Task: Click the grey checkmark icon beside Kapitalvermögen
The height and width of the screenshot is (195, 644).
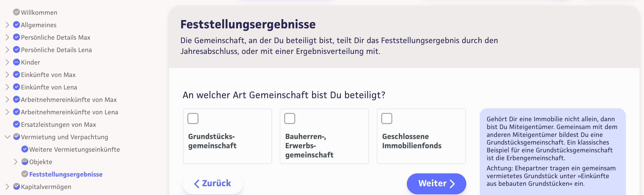Action: pos(16,186)
